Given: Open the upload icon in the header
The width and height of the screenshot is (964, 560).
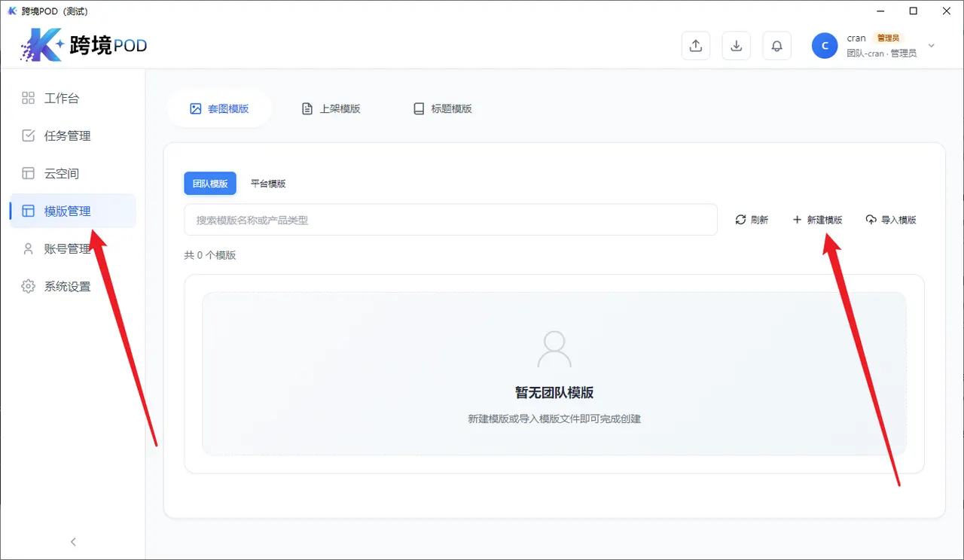Looking at the screenshot, I should coord(695,45).
